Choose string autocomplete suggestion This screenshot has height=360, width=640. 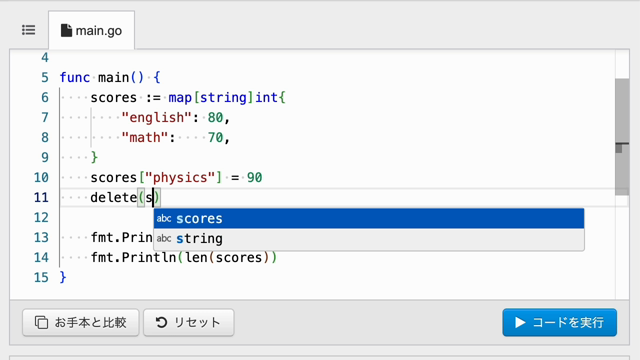point(369,238)
